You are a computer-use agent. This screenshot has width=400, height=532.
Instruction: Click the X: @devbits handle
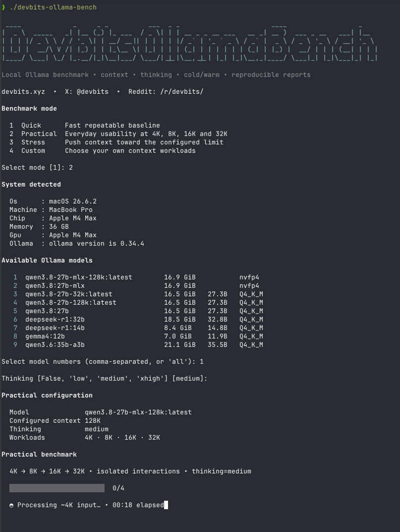[x=87, y=92]
